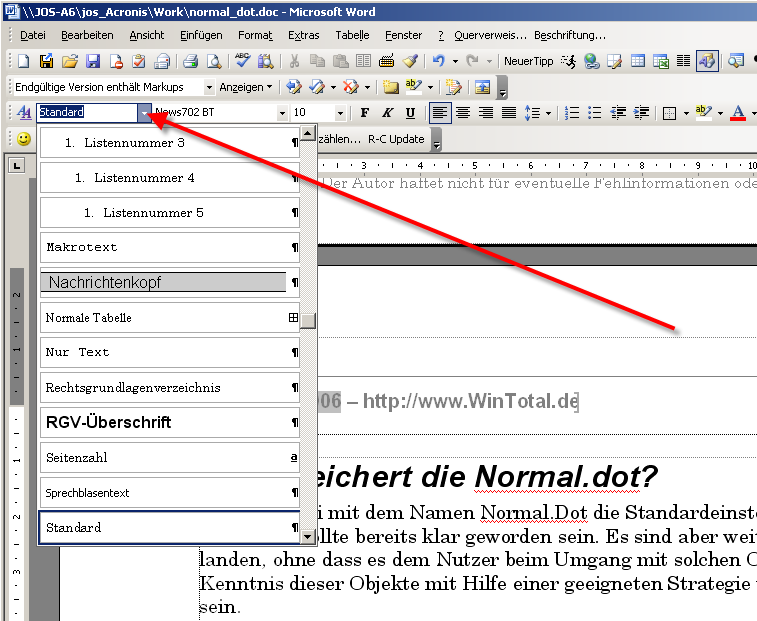
Task: Click the NeuerTipp toolbar button
Action: coord(528,61)
